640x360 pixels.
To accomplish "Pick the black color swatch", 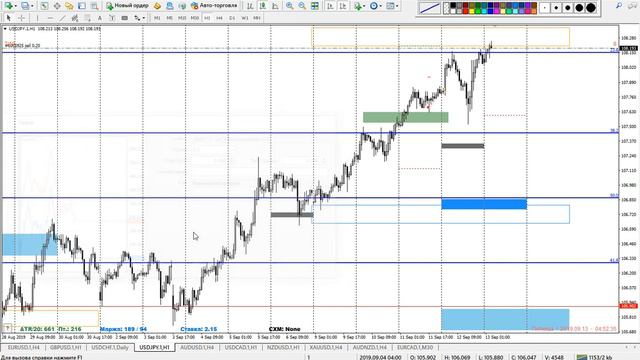I will (453, 5).
